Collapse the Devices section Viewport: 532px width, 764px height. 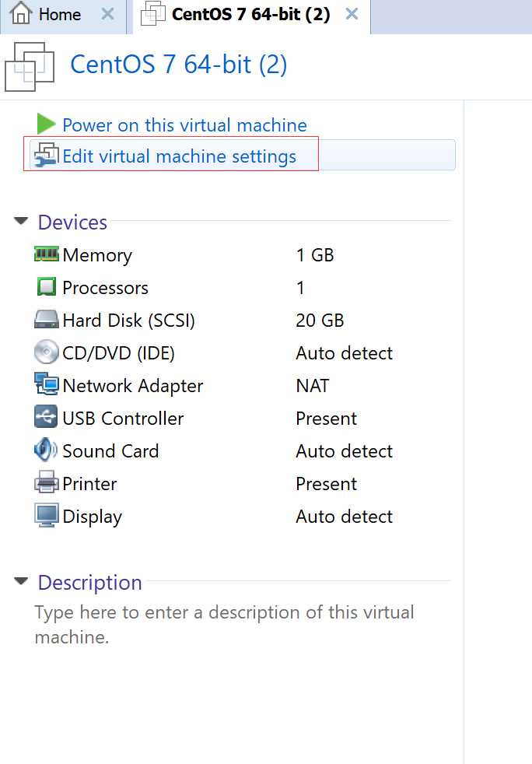click(x=21, y=221)
